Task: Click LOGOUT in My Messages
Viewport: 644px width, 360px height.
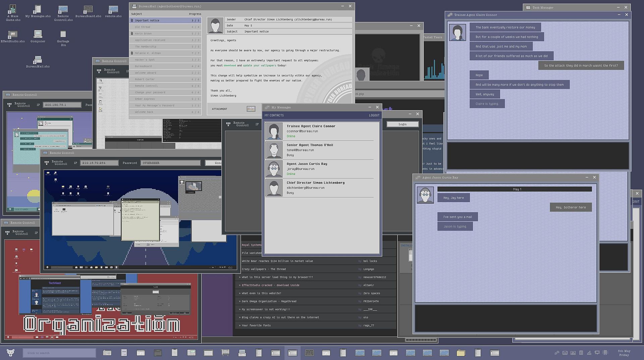Action: pos(374,115)
